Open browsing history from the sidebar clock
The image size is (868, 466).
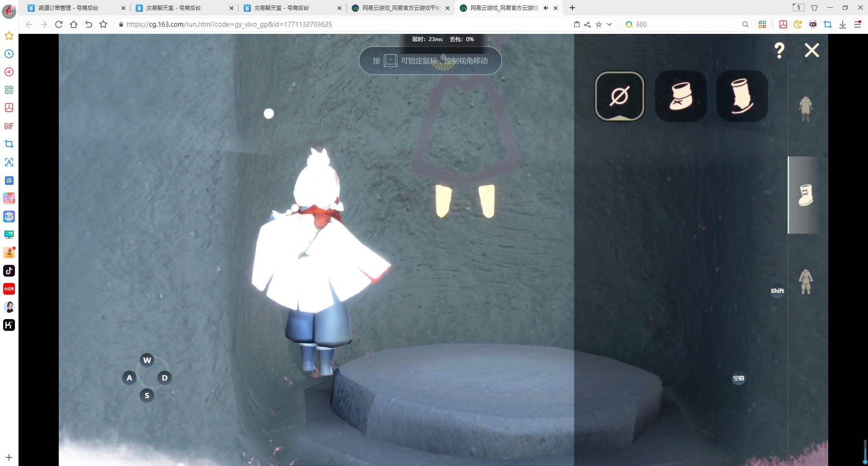9,54
